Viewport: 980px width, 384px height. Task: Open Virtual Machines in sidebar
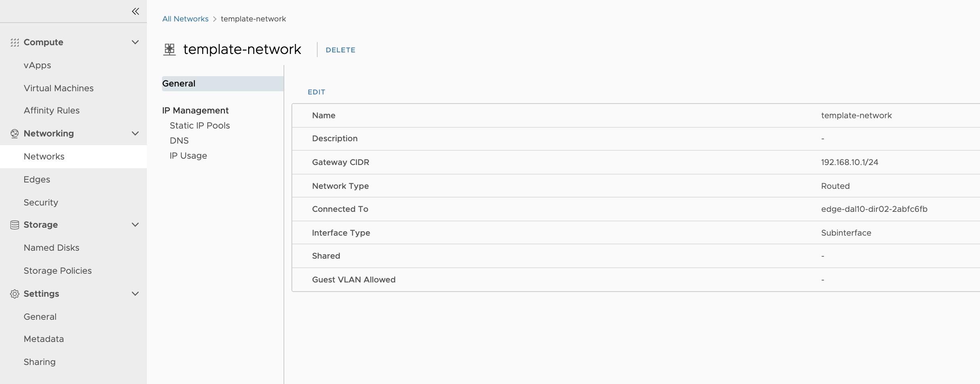click(x=58, y=88)
